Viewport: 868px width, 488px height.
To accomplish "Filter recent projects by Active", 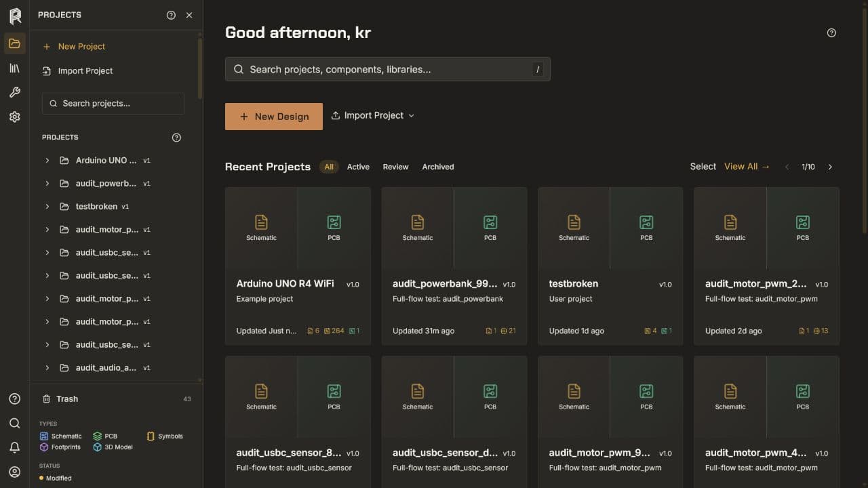I will coord(358,167).
